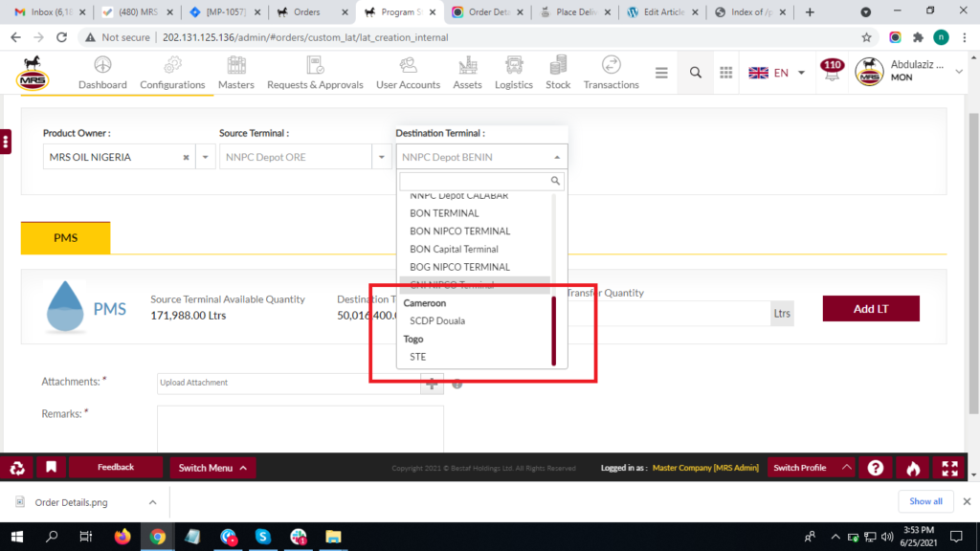This screenshot has height=551, width=980.
Task: Open the Order Details.png download
Action: coord(71,502)
